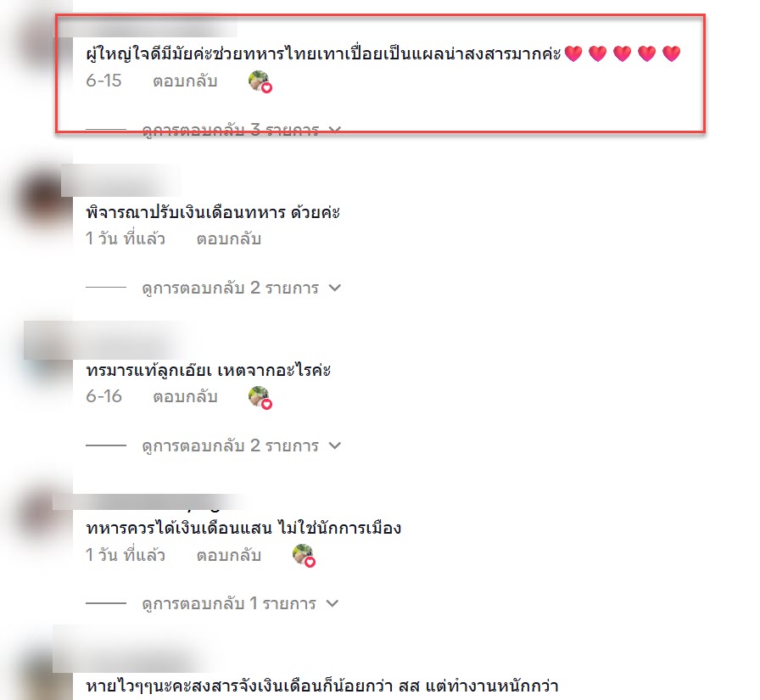
Task: Expand ดูการตอบกลับ 1 รายการ replies
Action: [x=240, y=603]
